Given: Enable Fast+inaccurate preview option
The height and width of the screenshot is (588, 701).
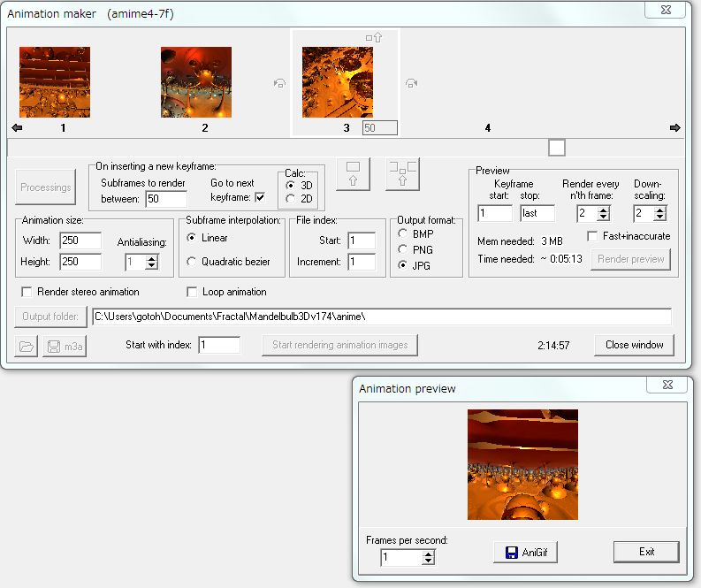Looking at the screenshot, I should coord(592,236).
